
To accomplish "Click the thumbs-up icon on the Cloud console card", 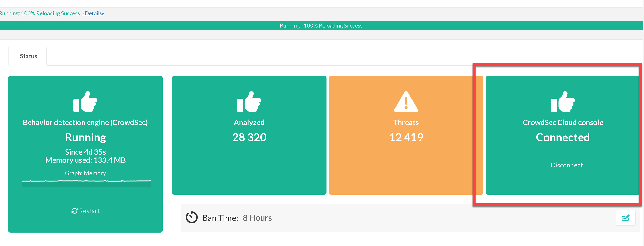I will [x=563, y=102].
